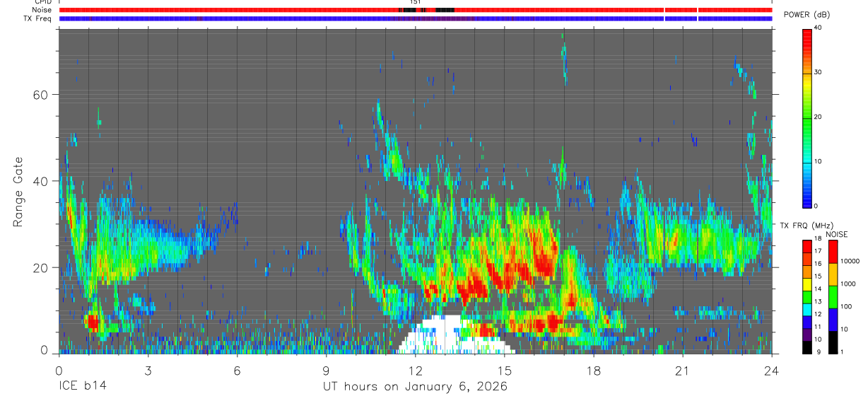The height and width of the screenshot is (401, 868).
Task: Click the "21" hour tick on the time axis
Action: 682,370
